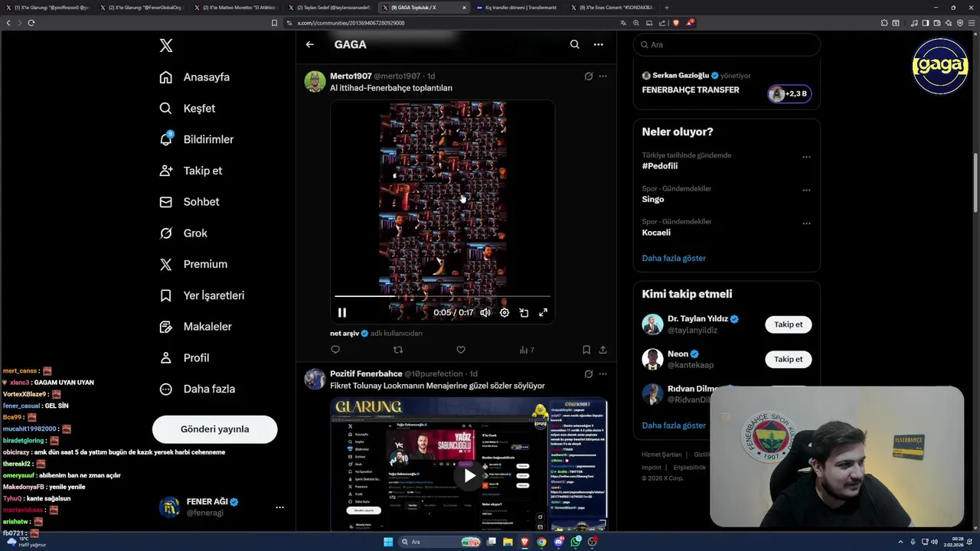Open more options for #Pedofili trend

806,157
